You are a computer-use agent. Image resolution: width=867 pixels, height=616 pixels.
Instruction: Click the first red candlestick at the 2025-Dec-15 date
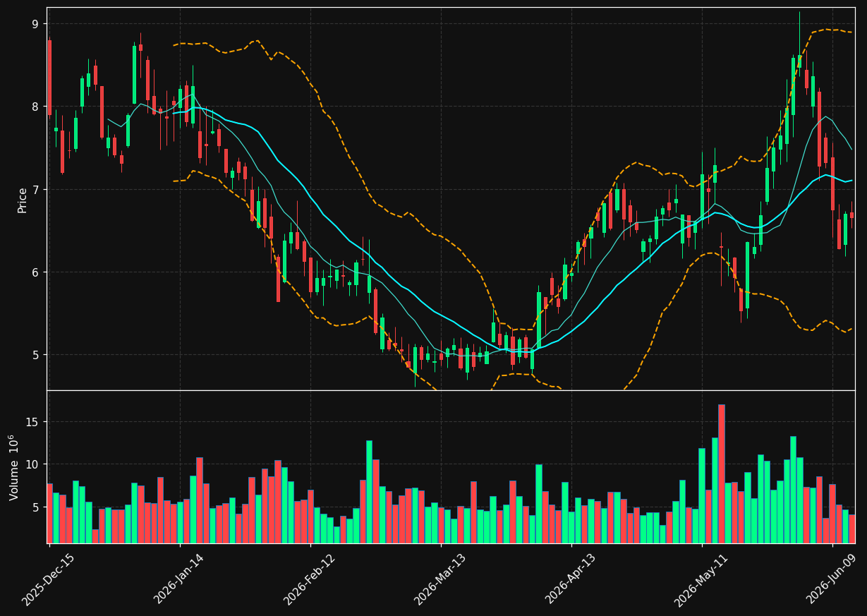pos(49,78)
